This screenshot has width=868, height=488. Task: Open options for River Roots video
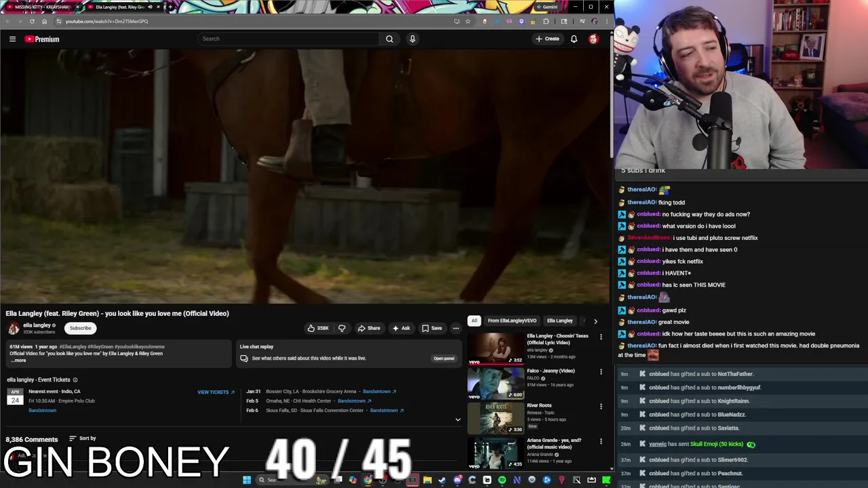[600, 406]
